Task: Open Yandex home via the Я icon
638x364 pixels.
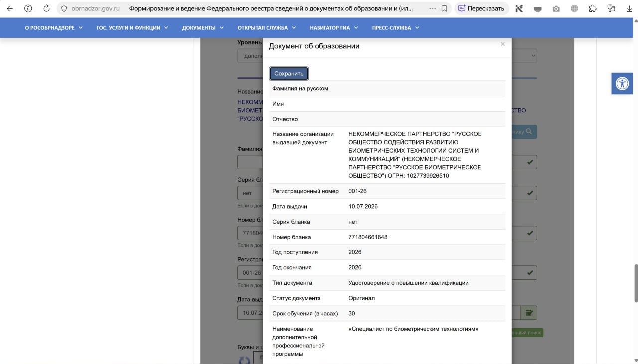Action: 28,8
